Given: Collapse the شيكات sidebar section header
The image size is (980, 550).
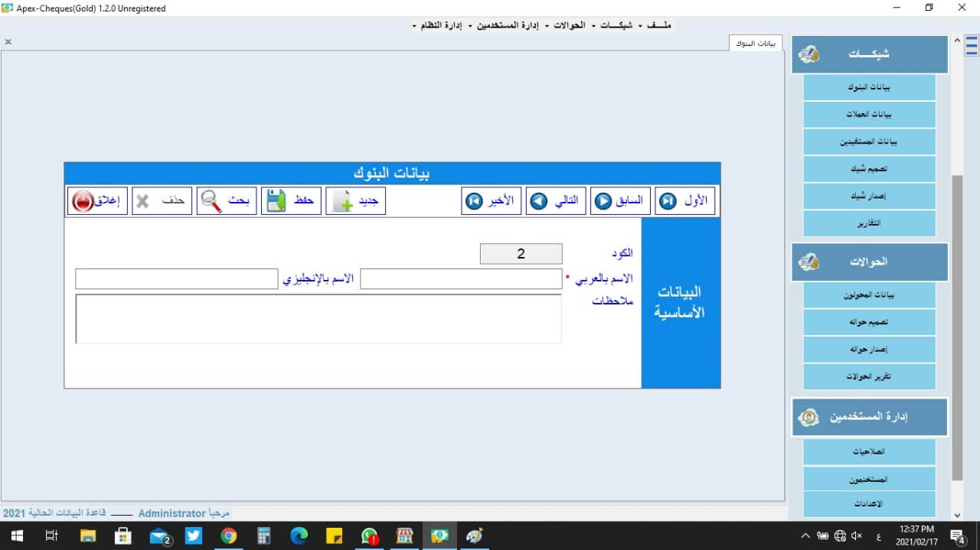Looking at the screenshot, I should pyautogui.click(x=869, y=54).
